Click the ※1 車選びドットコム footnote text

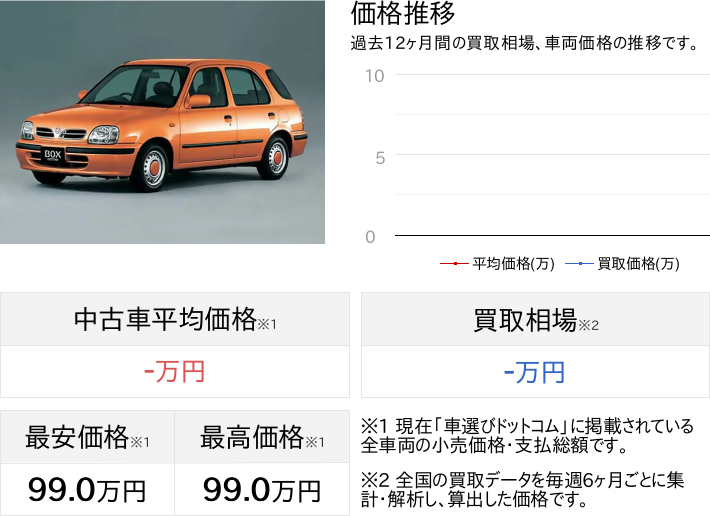pyautogui.click(x=527, y=435)
